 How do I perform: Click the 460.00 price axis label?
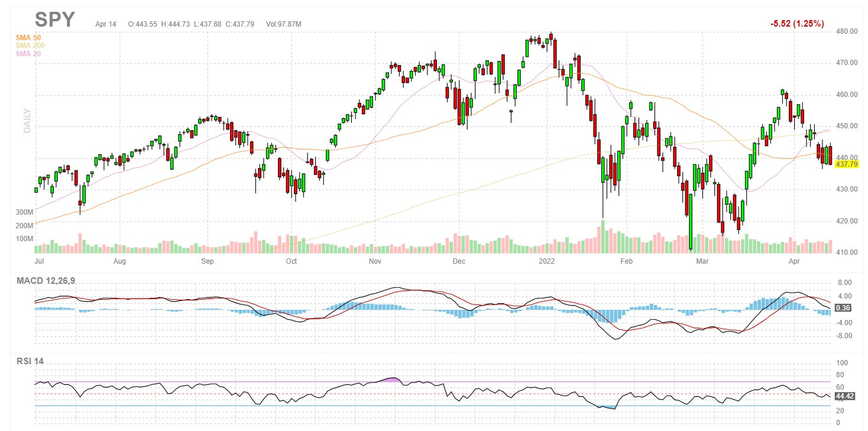pyautogui.click(x=846, y=95)
